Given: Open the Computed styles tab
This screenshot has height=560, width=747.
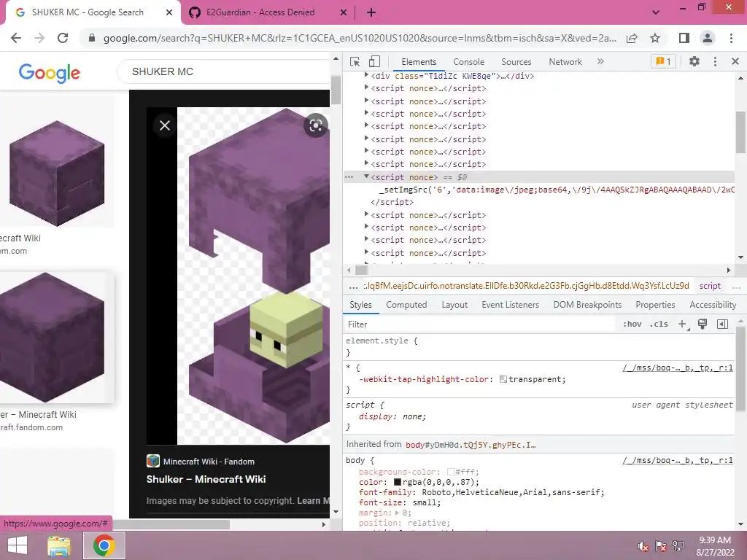Looking at the screenshot, I should coord(406,305).
